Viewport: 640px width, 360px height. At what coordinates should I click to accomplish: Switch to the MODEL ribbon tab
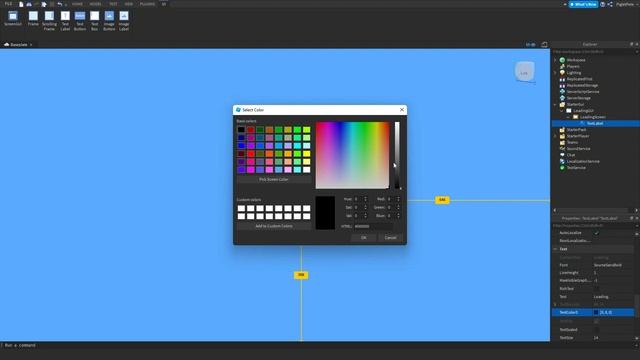click(x=96, y=4)
